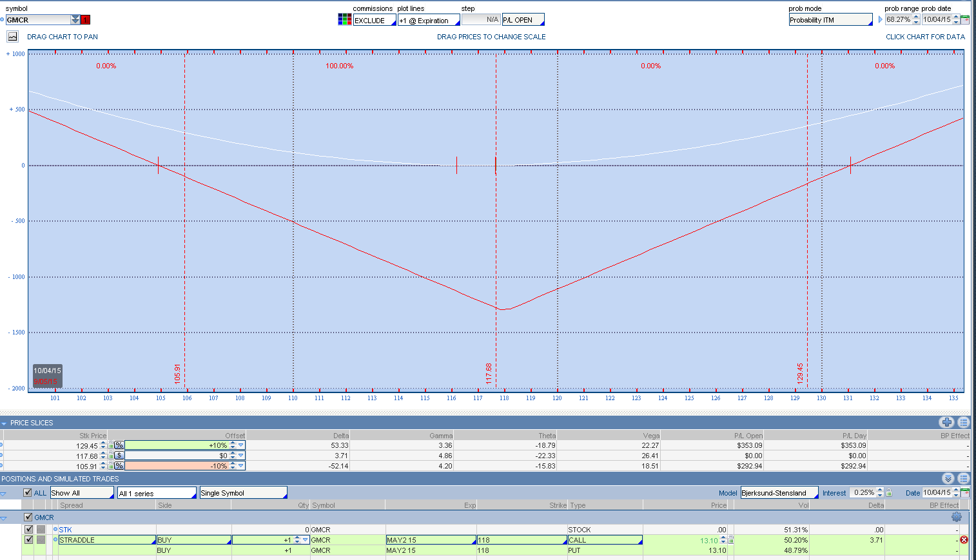The width and height of the screenshot is (976, 560).
Task: Open the commissions EXCLUDE dropdown
Action: click(375, 20)
